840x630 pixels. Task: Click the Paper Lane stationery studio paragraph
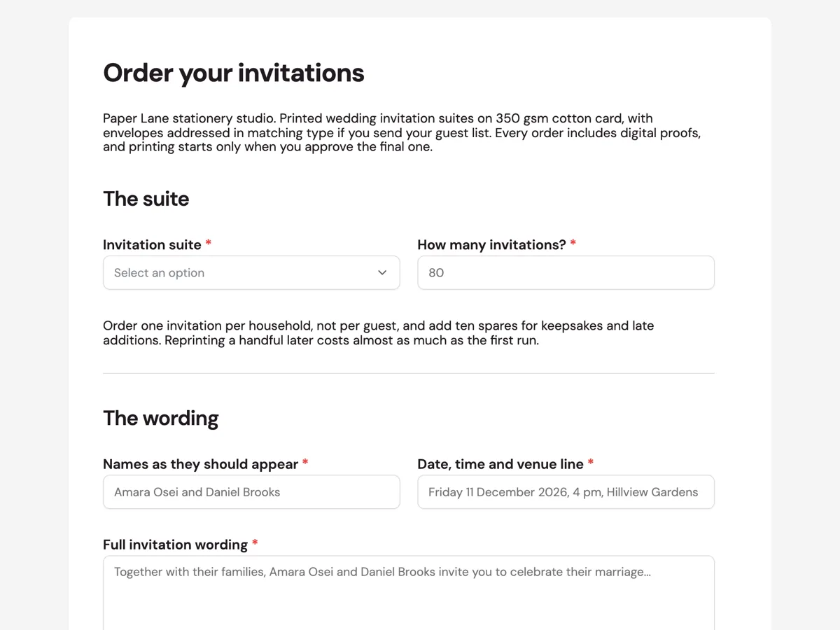coord(402,132)
